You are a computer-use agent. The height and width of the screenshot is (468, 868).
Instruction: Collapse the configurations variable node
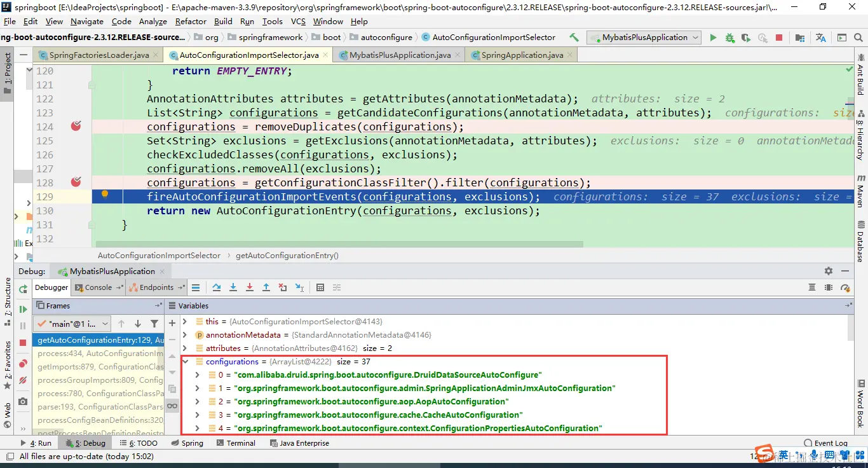[185, 362]
